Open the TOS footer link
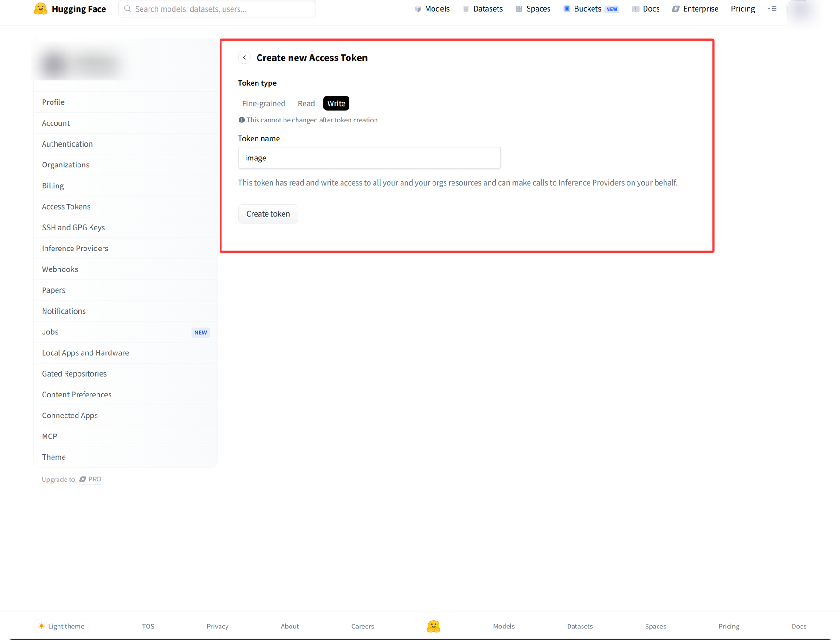This screenshot has height=640, width=840. point(148,626)
